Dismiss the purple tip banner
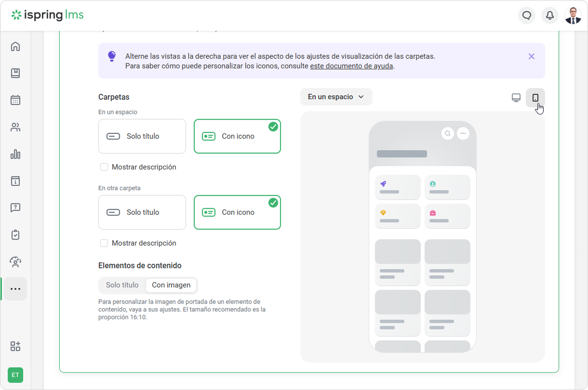This screenshot has width=588, height=390. click(531, 56)
